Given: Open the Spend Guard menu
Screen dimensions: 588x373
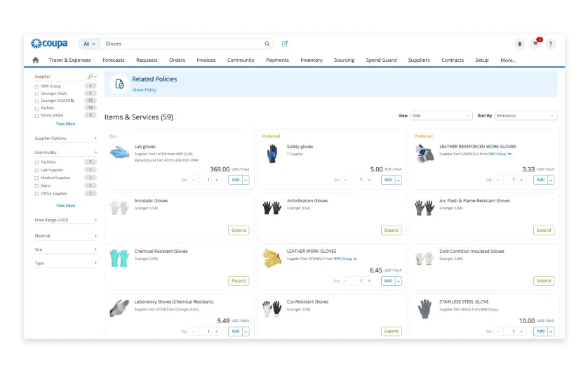Looking at the screenshot, I should point(381,60).
